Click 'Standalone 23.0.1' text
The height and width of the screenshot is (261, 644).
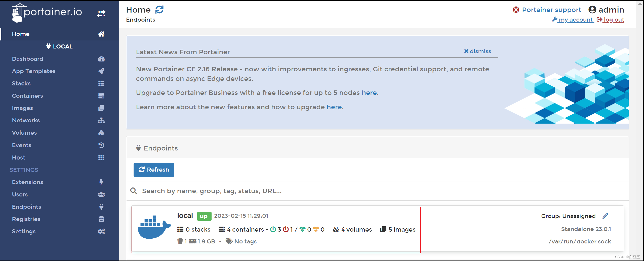point(586,229)
